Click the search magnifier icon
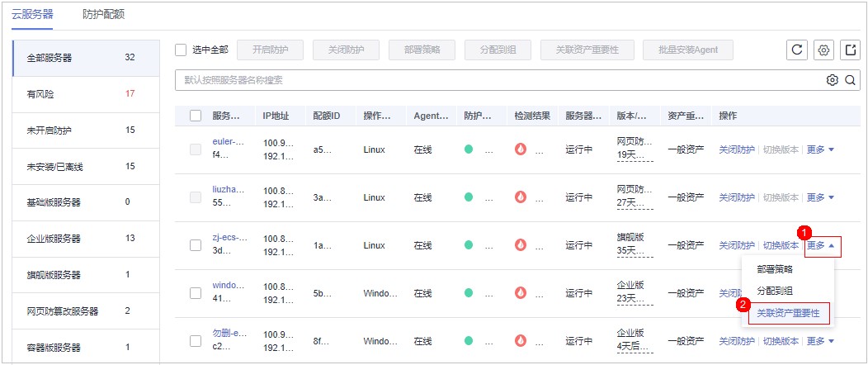 click(x=850, y=80)
